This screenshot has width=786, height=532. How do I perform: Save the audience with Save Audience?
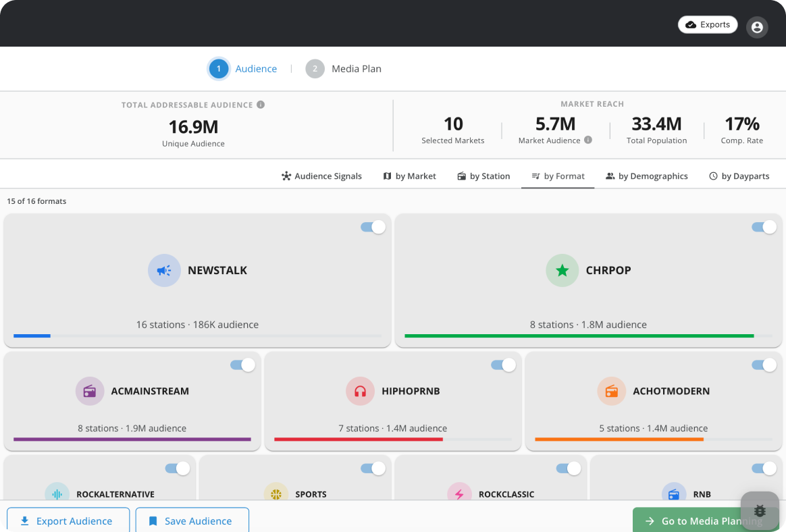coord(192,521)
